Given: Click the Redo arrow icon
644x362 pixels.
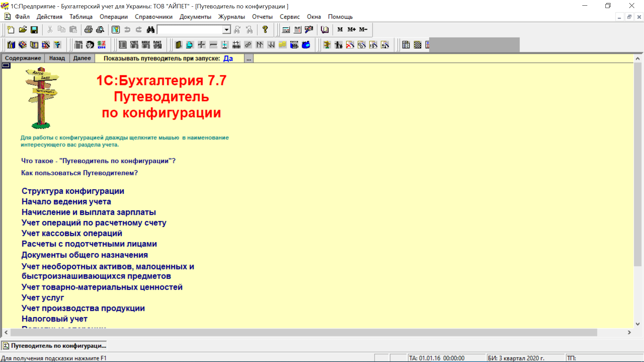Looking at the screenshot, I should click(x=139, y=29).
